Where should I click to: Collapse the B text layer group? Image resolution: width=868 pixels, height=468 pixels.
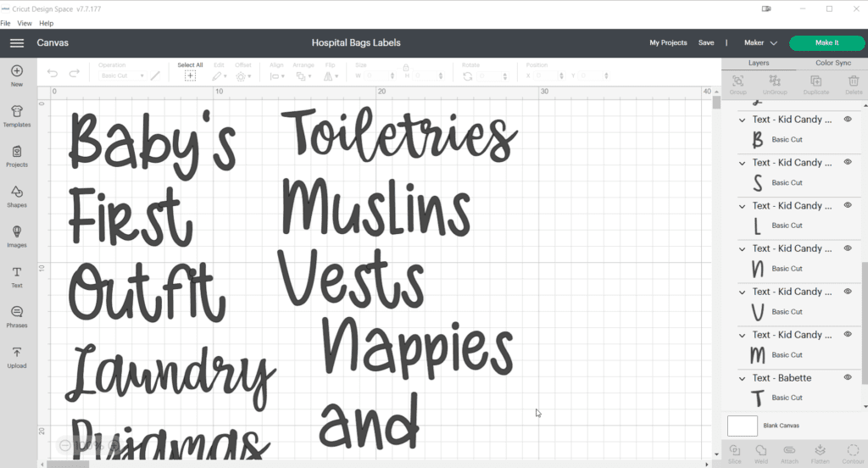(742, 120)
